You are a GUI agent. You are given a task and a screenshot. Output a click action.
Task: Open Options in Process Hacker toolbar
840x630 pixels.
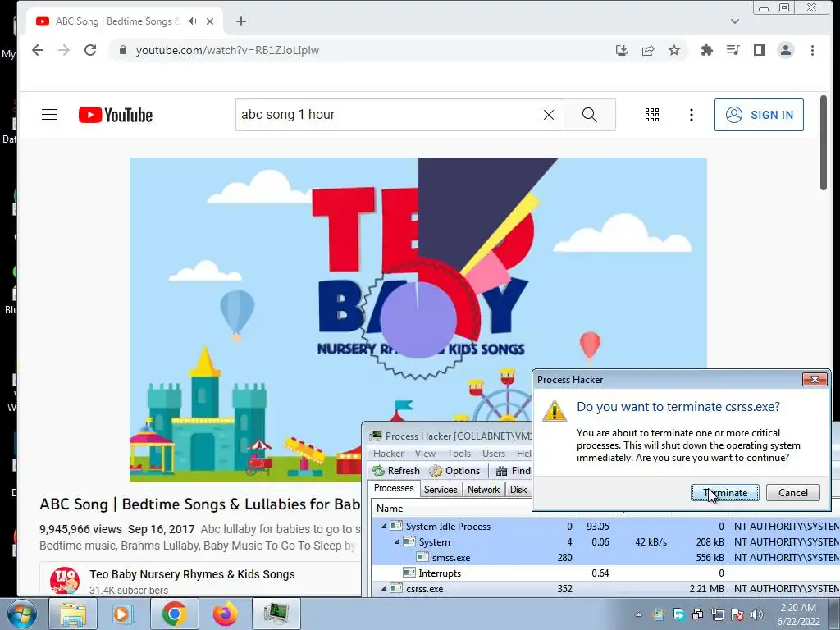click(x=455, y=471)
